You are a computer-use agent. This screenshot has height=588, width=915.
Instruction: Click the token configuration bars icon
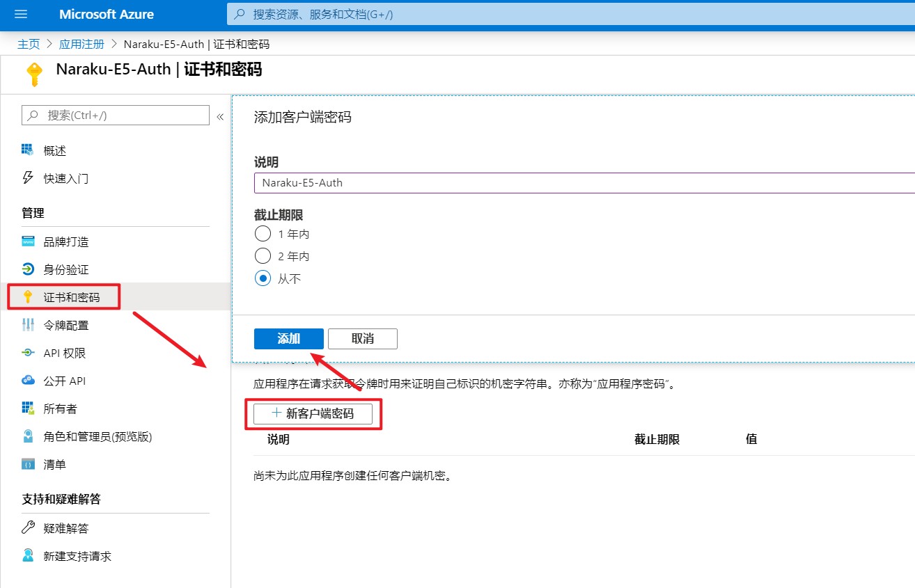click(x=28, y=325)
